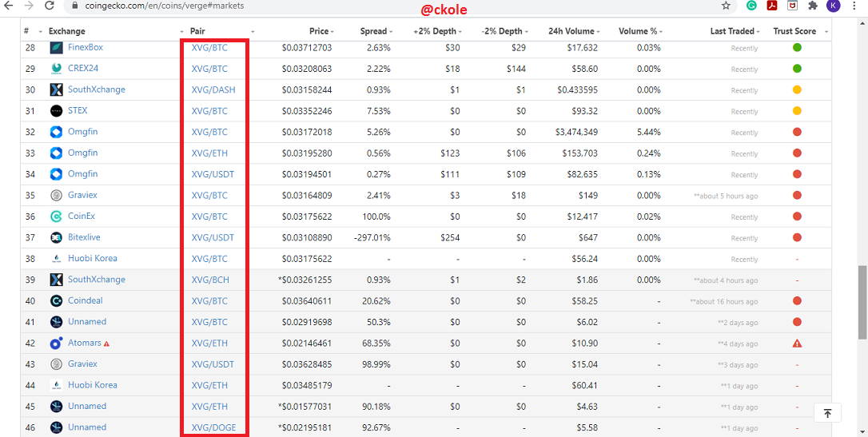Sort table by Spread column
This screenshot has width=868, height=437.
click(373, 31)
